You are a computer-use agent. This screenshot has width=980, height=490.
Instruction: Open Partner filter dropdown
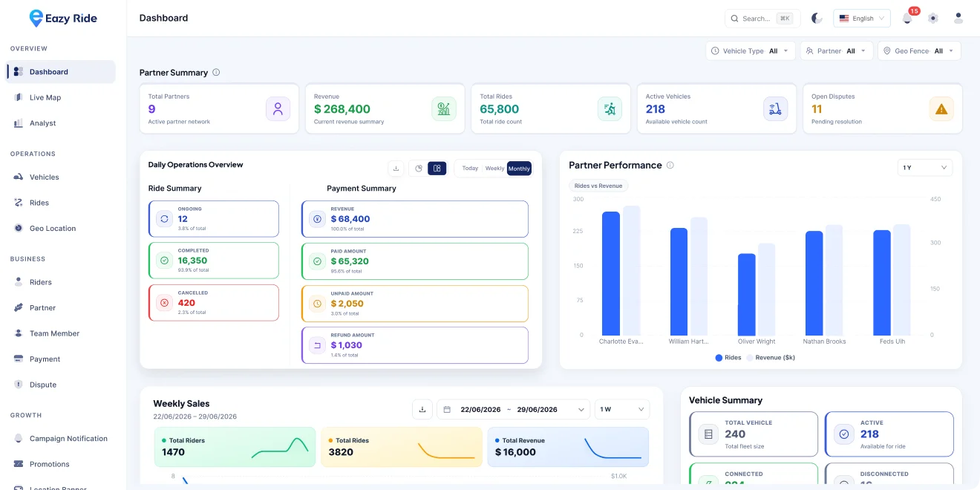[837, 51]
